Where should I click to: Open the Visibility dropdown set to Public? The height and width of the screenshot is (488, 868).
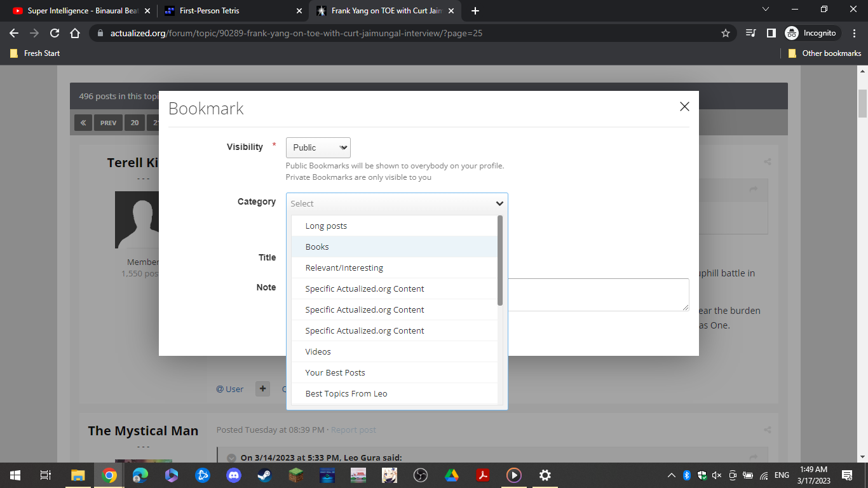[318, 147]
